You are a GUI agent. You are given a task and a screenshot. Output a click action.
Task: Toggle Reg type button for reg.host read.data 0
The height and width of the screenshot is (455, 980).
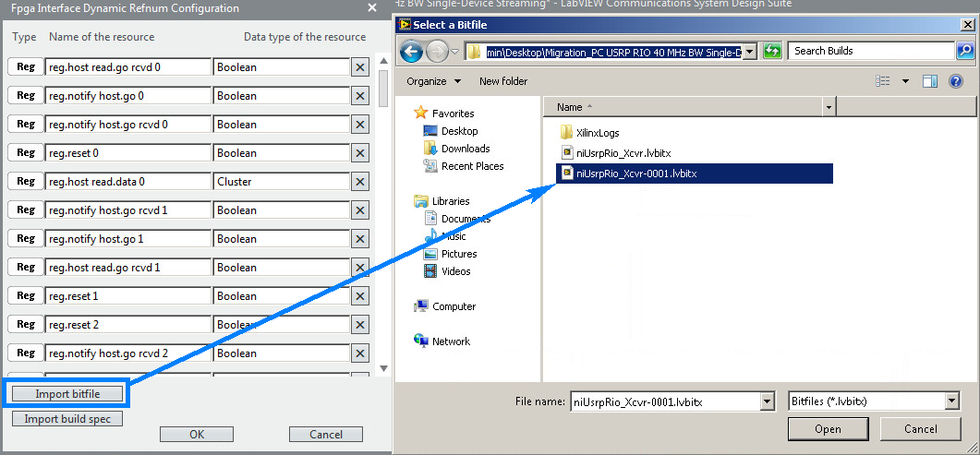26,182
